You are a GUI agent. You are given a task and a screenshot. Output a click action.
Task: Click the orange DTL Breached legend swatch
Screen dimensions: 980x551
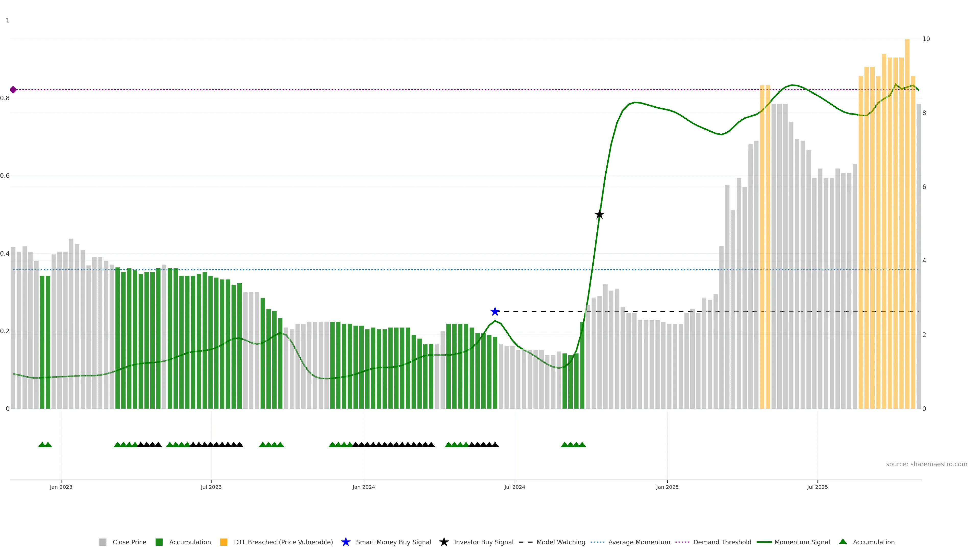tap(224, 542)
